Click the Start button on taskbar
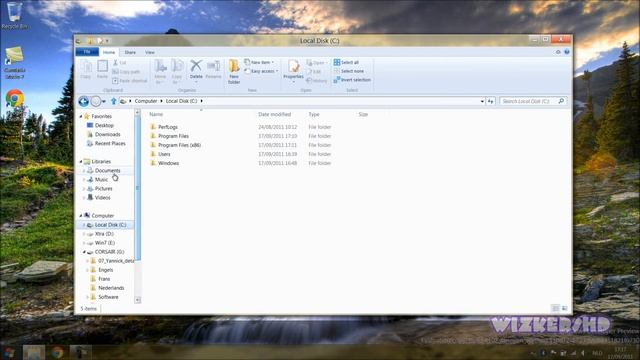 pyautogui.click(x=9, y=353)
